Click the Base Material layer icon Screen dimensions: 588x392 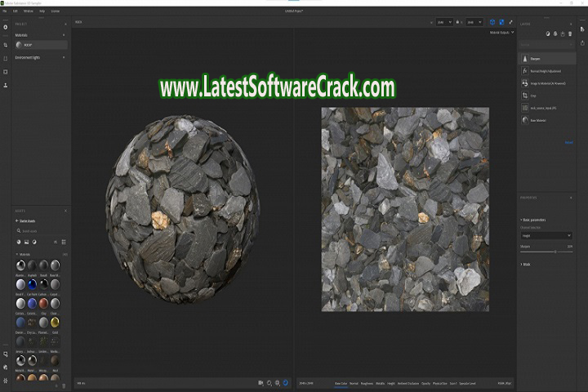[x=524, y=120]
